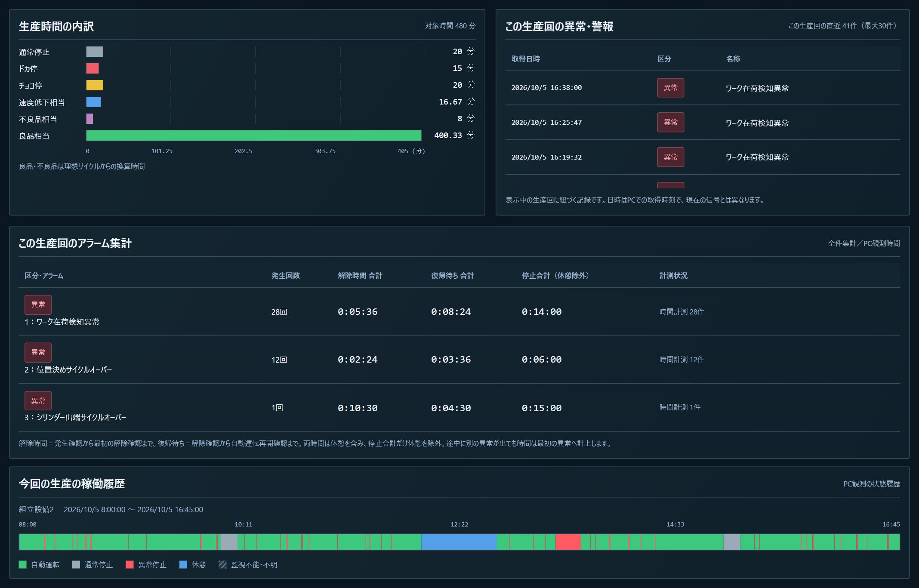919x588 pixels.
Task: Click the 監視不能・不明 hatched legend swatch
Action: pyautogui.click(x=222, y=565)
